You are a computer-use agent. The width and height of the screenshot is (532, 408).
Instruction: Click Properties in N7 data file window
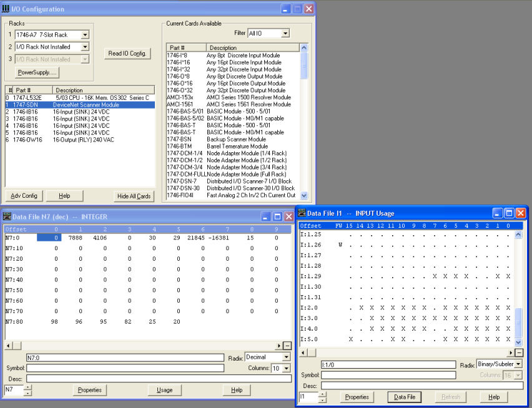(89, 390)
